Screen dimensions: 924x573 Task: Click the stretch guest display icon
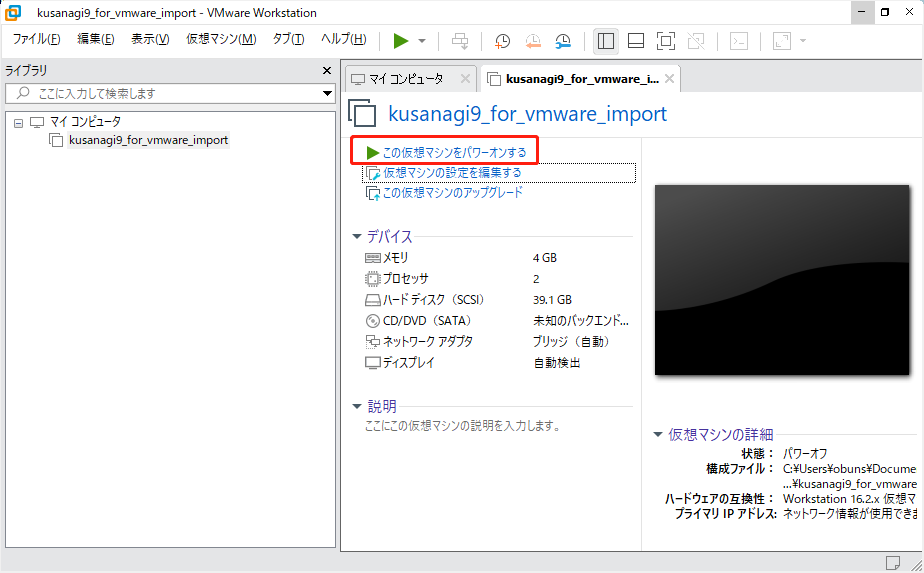781,41
